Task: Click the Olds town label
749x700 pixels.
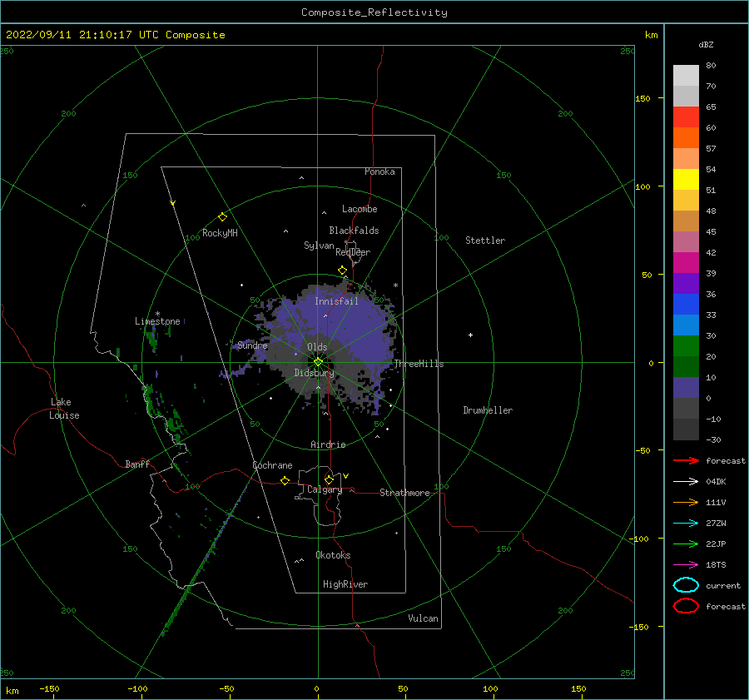Action: pyautogui.click(x=317, y=347)
